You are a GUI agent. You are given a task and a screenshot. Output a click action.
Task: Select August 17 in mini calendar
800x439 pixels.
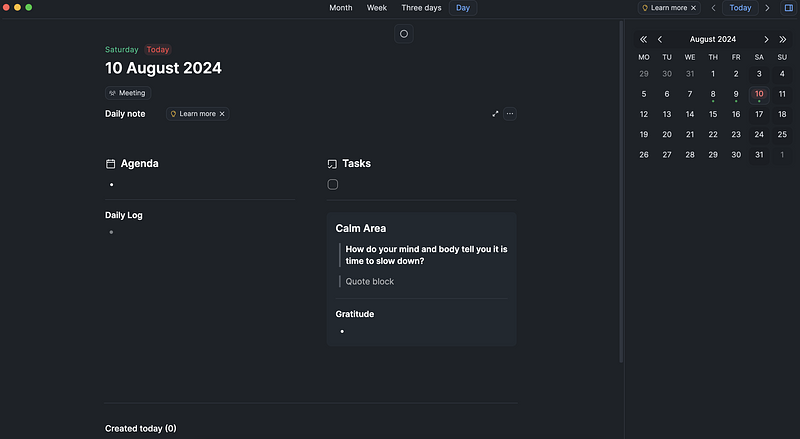point(759,114)
